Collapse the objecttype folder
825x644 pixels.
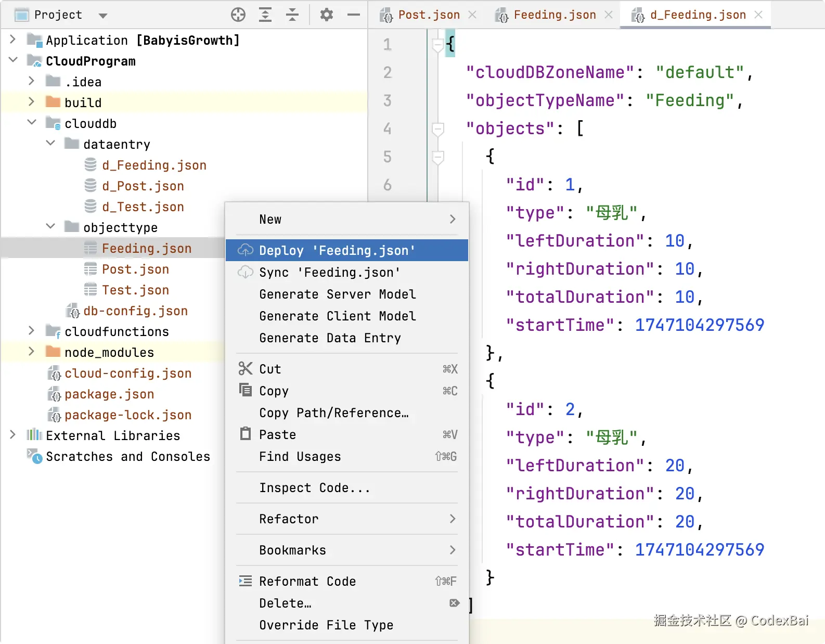(50, 227)
